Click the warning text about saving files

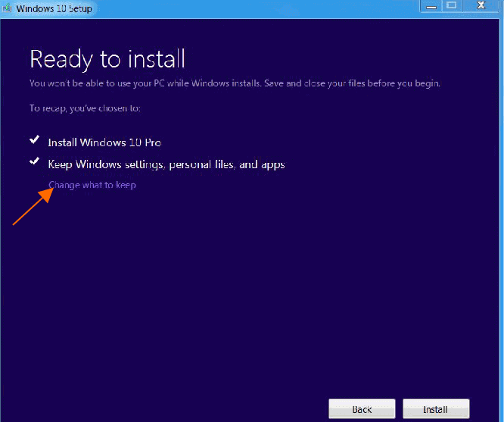click(x=235, y=83)
